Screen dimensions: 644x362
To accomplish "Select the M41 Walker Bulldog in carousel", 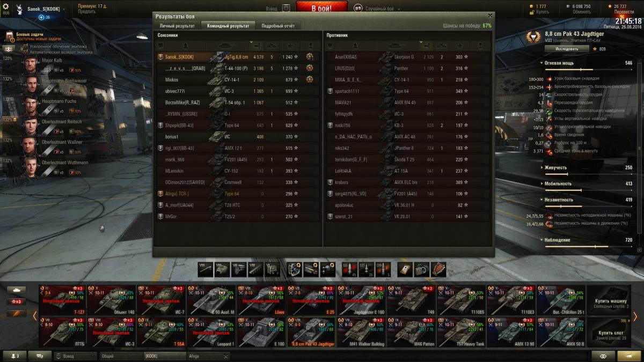I will (362, 332).
